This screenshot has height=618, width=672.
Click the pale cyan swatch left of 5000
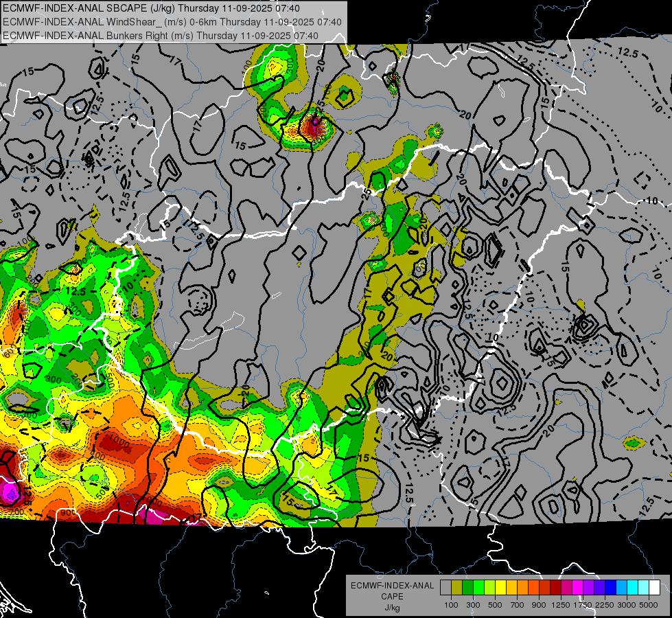643,588
